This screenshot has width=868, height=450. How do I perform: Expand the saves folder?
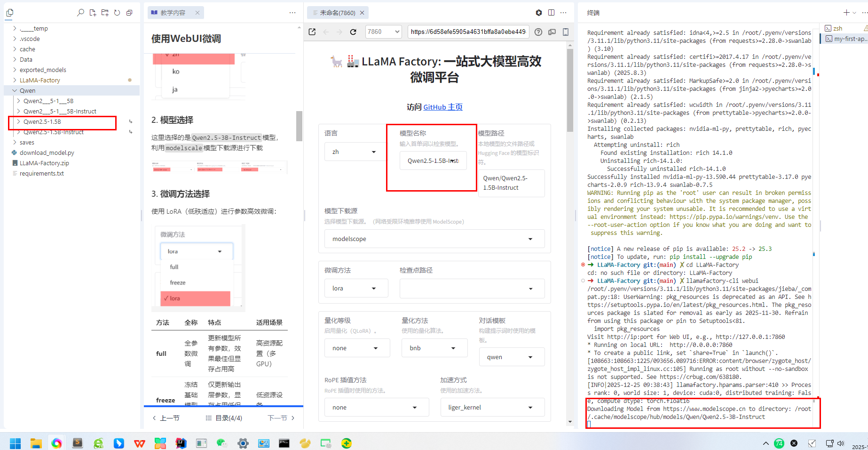click(71, 142)
